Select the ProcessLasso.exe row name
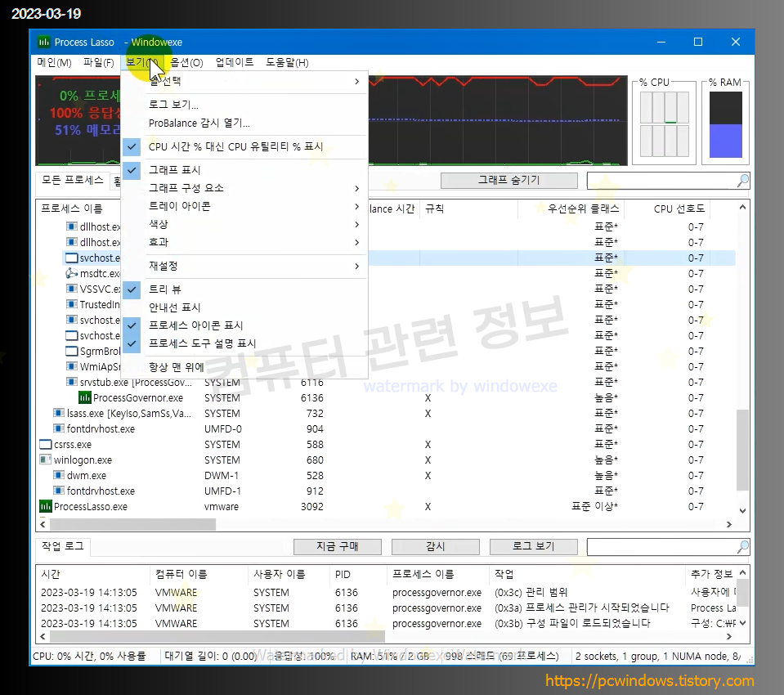The height and width of the screenshot is (695, 784). click(x=91, y=506)
